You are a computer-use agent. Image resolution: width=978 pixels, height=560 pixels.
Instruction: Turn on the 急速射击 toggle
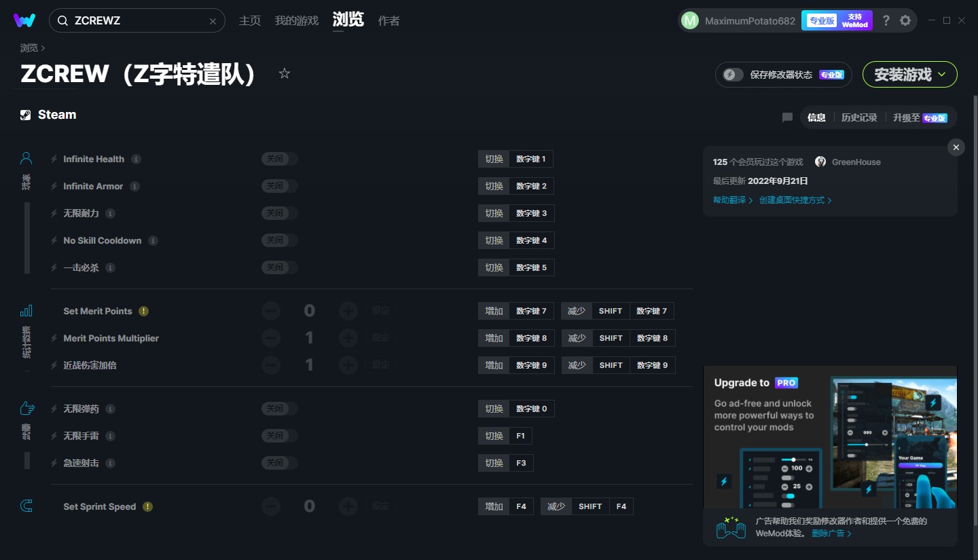(x=279, y=463)
